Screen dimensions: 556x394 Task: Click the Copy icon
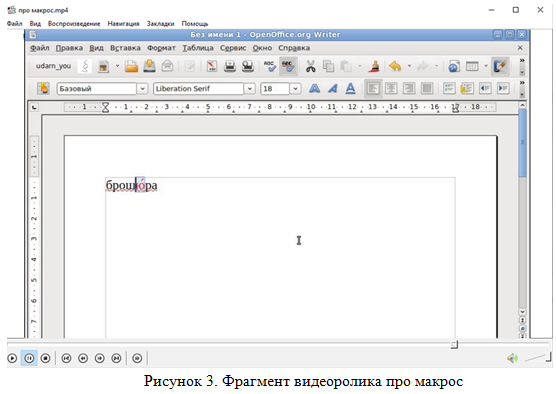328,66
